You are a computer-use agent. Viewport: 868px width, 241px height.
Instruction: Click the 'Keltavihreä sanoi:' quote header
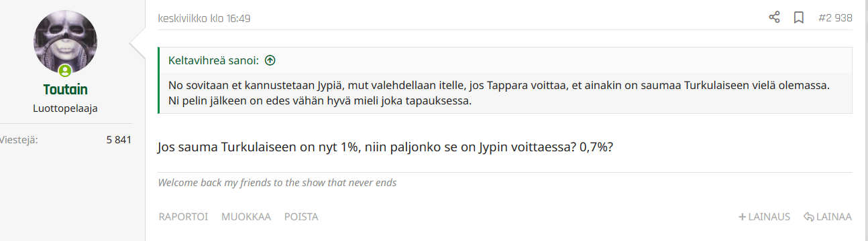pos(213,61)
